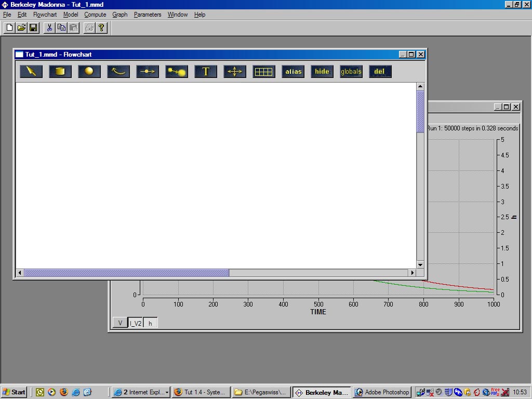
Task: Toggle the h variable button in graph
Action: [x=150, y=323]
